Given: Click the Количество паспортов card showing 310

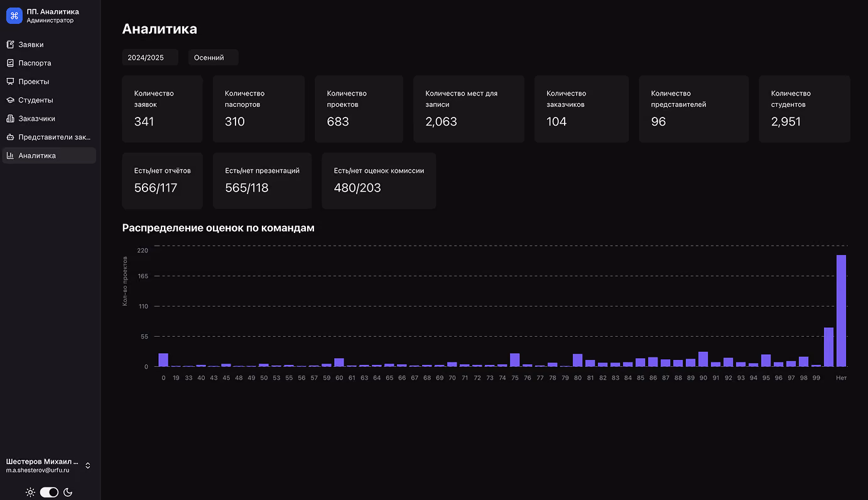Looking at the screenshot, I should [259, 109].
